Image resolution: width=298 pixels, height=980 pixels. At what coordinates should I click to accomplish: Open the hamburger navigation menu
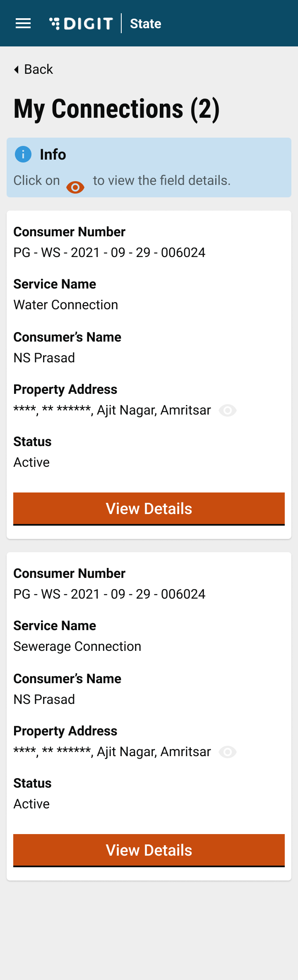(x=23, y=24)
